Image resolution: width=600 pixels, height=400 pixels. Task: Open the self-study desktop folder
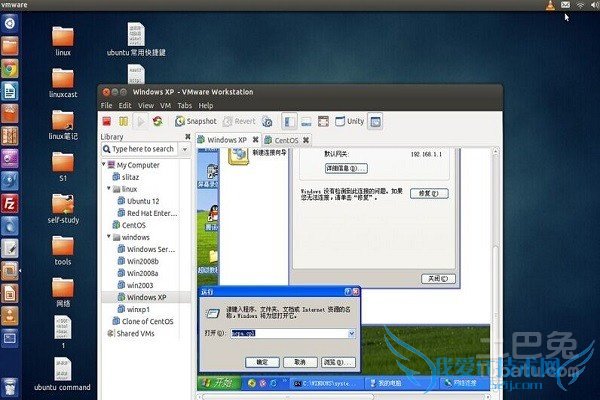pyautogui.click(x=63, y=208)
